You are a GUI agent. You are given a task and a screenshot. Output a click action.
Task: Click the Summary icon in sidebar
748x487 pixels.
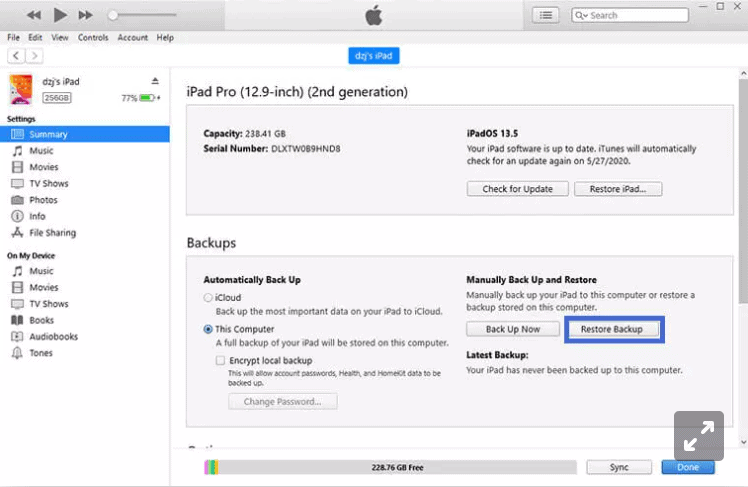[x=17, y=134]
